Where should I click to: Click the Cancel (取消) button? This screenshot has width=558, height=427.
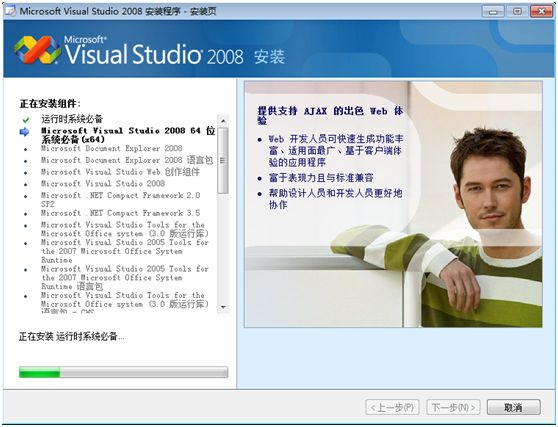tap(514, 407)
